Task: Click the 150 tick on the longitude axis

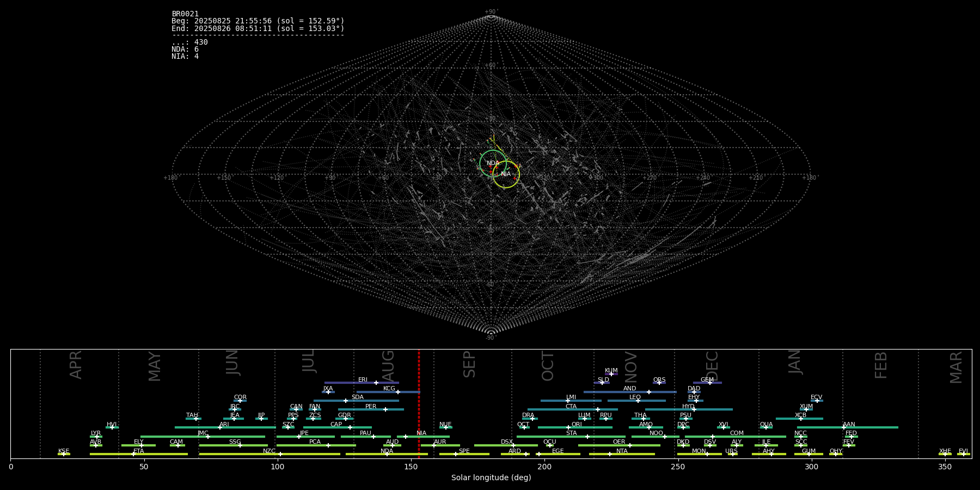Action: pyautogui.click(x=411, y=467)
